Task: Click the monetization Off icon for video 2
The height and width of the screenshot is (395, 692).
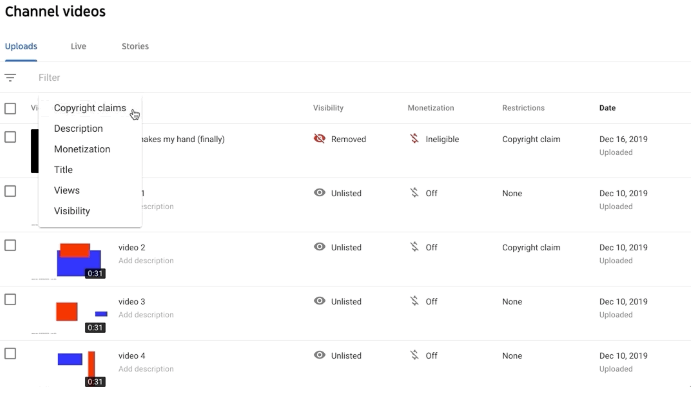Action: (x=414, y=247)
